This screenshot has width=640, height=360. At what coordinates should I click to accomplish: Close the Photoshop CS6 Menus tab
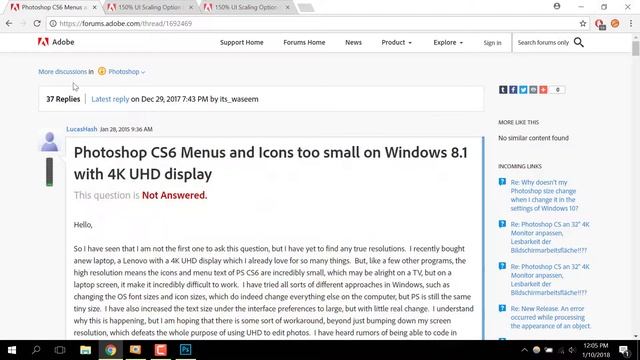95,7
